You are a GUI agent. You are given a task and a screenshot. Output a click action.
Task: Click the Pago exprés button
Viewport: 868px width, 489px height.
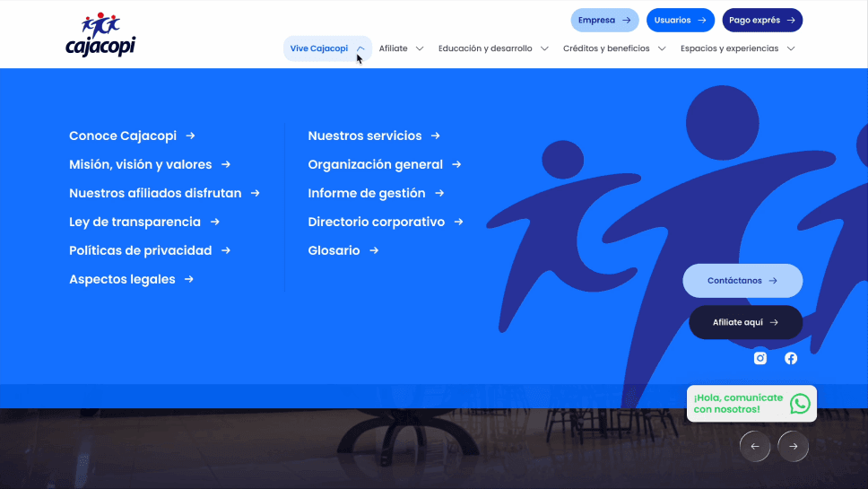pos(762,20)
